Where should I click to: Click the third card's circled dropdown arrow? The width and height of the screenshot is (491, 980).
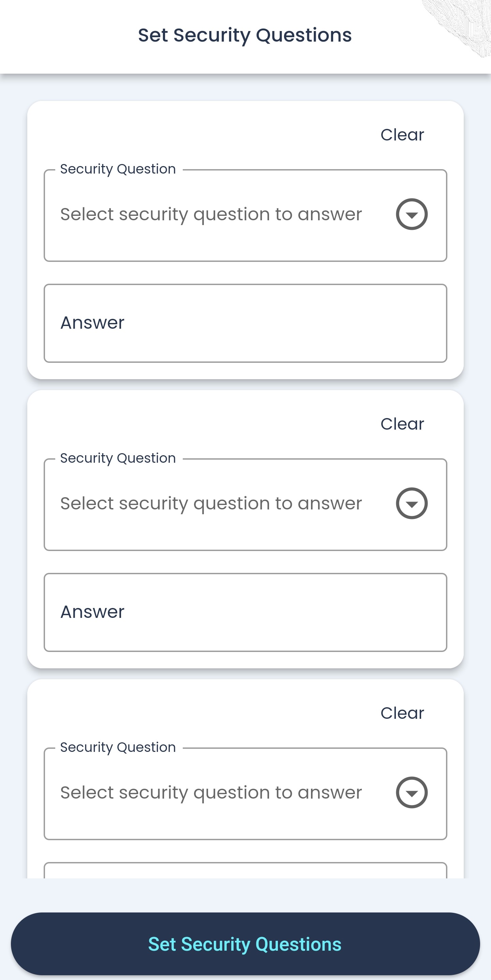click(x=412, y=792)
